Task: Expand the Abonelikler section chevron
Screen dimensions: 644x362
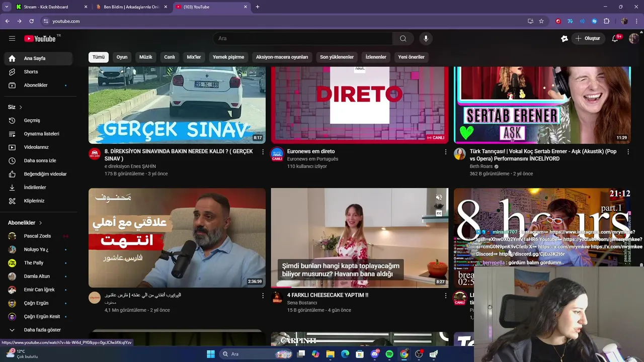Action: [x=40, y=223]
